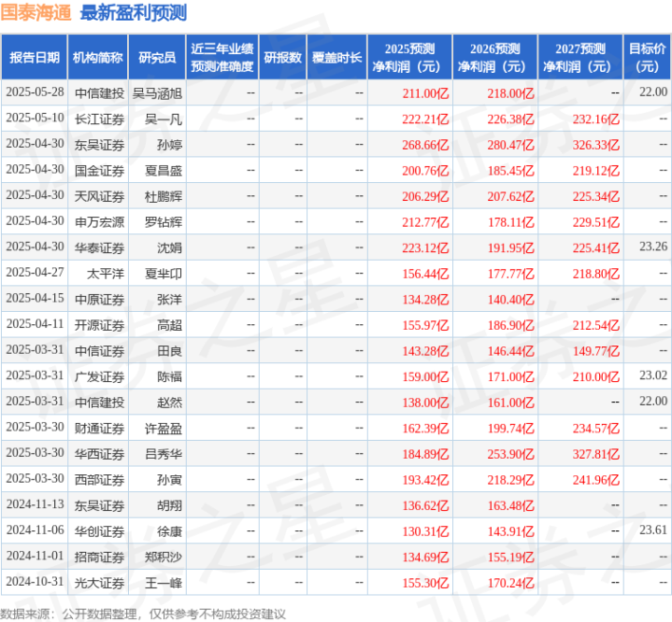
Task: Click analyst name 郑积沙
Action: tap(164, 558)
